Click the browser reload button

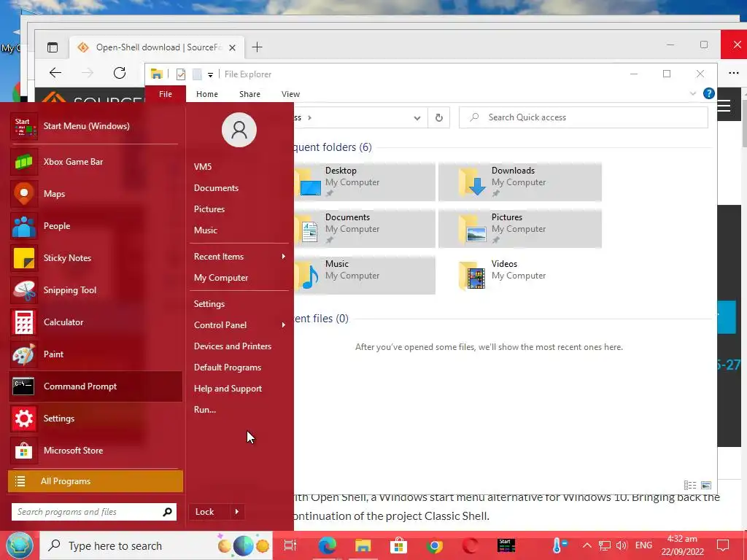coord(120,73)
